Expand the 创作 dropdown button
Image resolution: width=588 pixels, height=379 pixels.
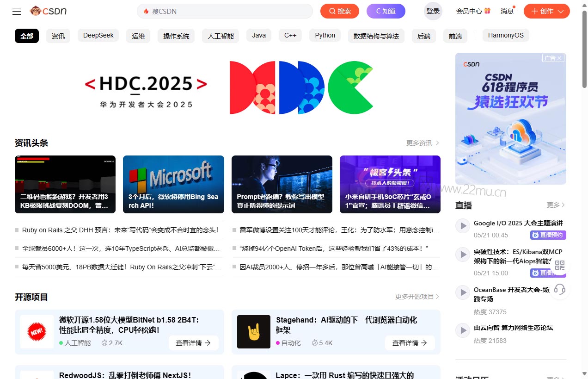546,11
